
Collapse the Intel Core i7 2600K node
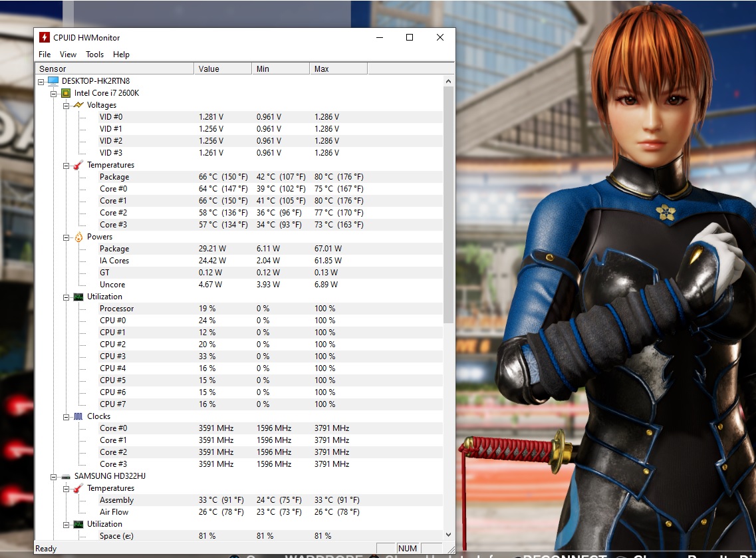click(53, 94)
